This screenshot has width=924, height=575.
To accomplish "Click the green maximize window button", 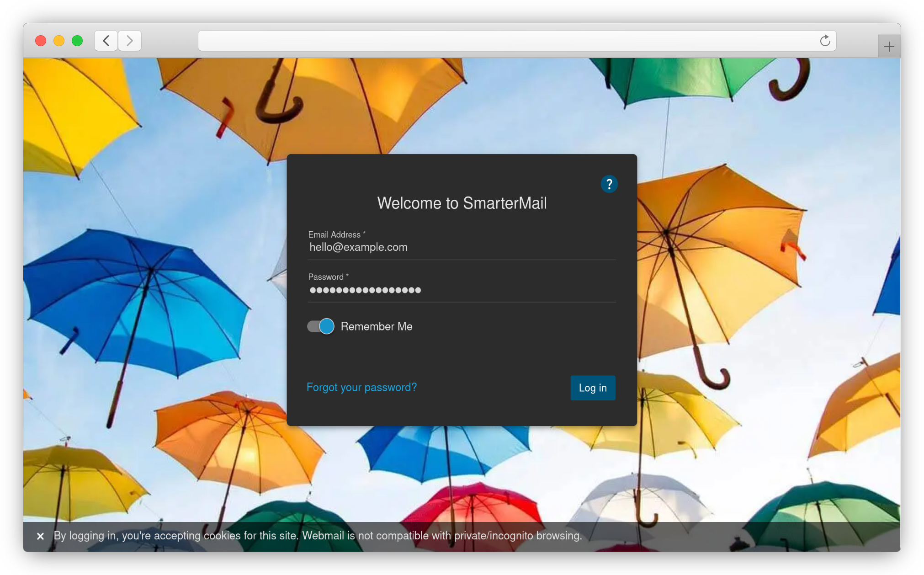I will pos(77,41).
